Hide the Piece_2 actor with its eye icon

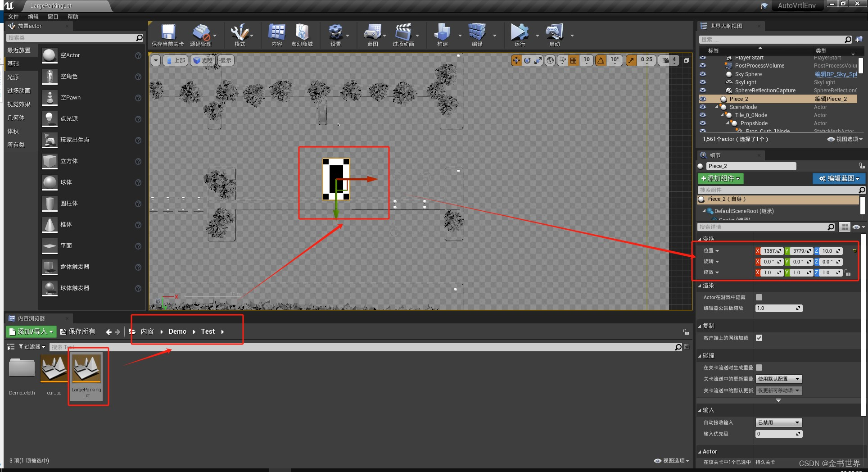(x=703, y=99)
